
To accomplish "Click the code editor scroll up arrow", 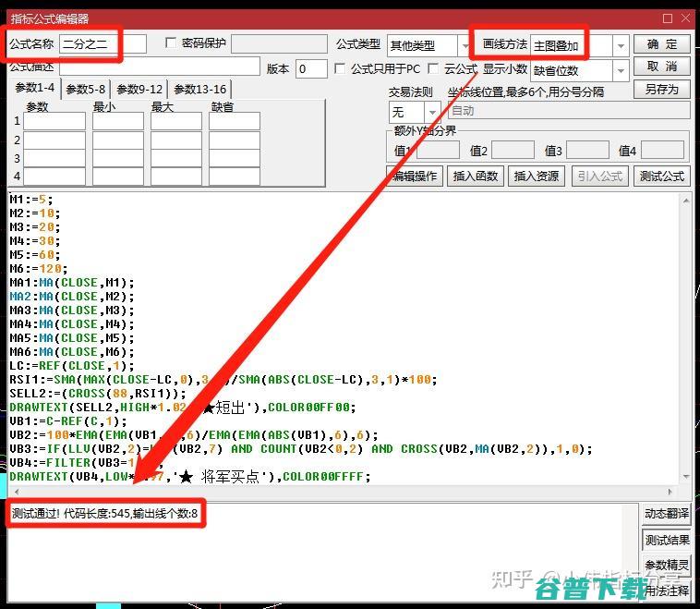I will pos(686,201).
